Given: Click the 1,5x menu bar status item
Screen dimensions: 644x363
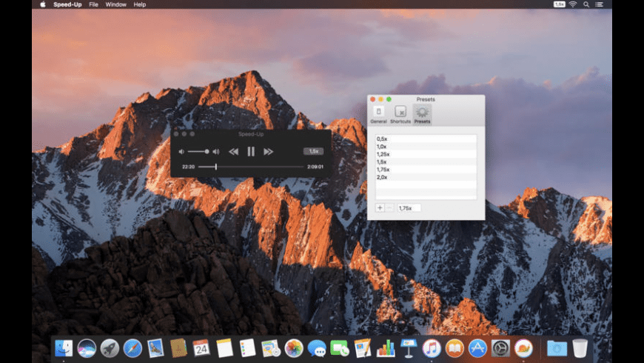Looking at the screenshot, I should (x=559, y=4).
